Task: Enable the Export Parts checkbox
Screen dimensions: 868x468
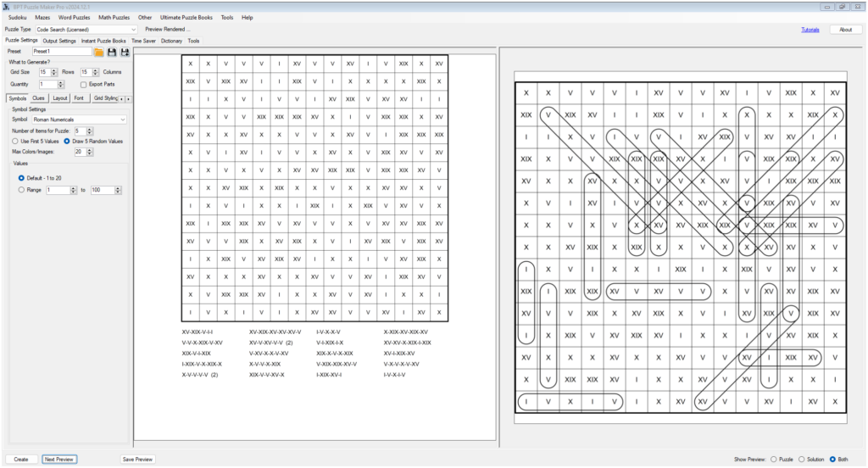Action: [83, 85]
